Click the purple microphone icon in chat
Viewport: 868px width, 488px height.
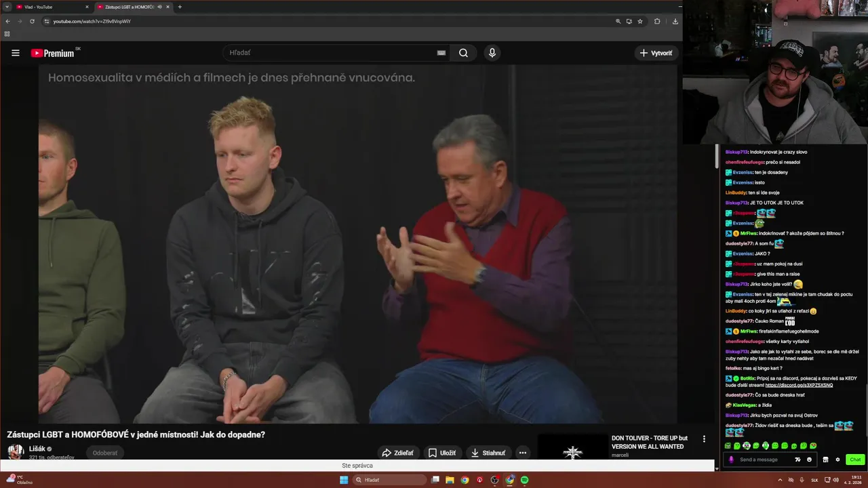[x=730, y=460]
